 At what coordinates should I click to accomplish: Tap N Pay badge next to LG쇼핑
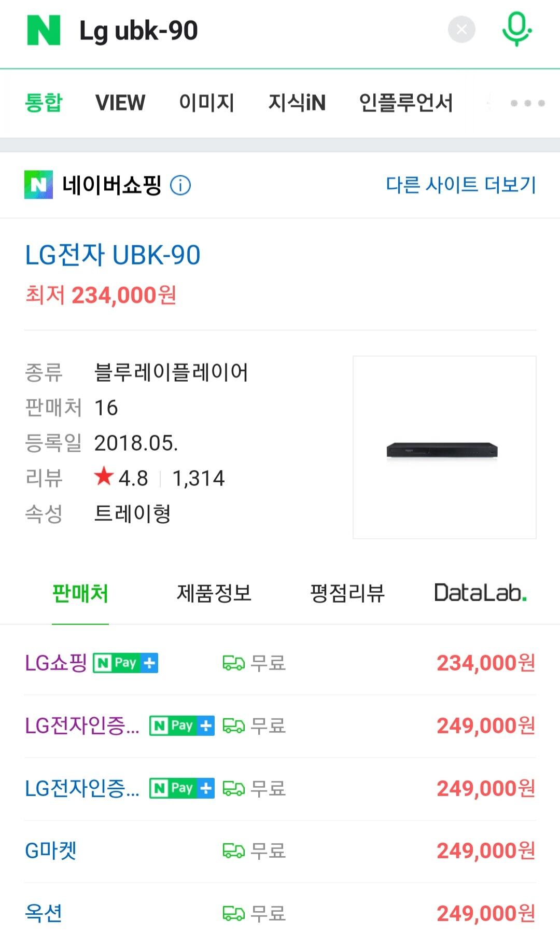[125, 663]
